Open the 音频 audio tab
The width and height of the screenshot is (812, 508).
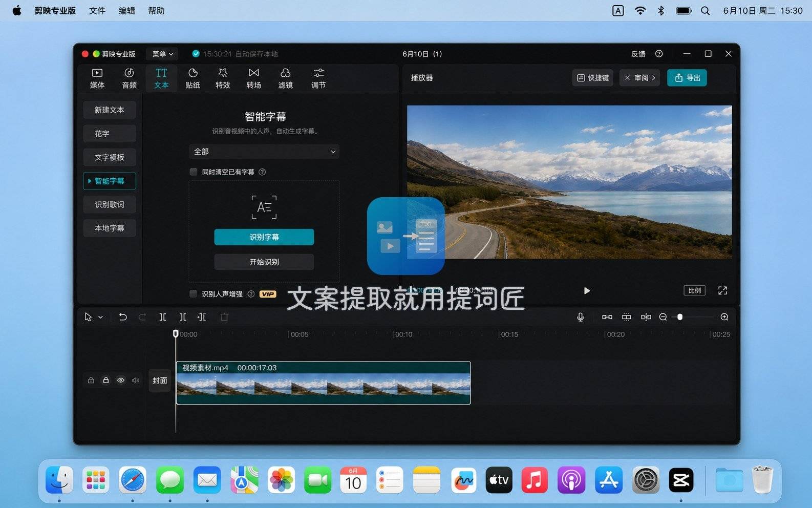pyautogui.click(x=129, y=78)
